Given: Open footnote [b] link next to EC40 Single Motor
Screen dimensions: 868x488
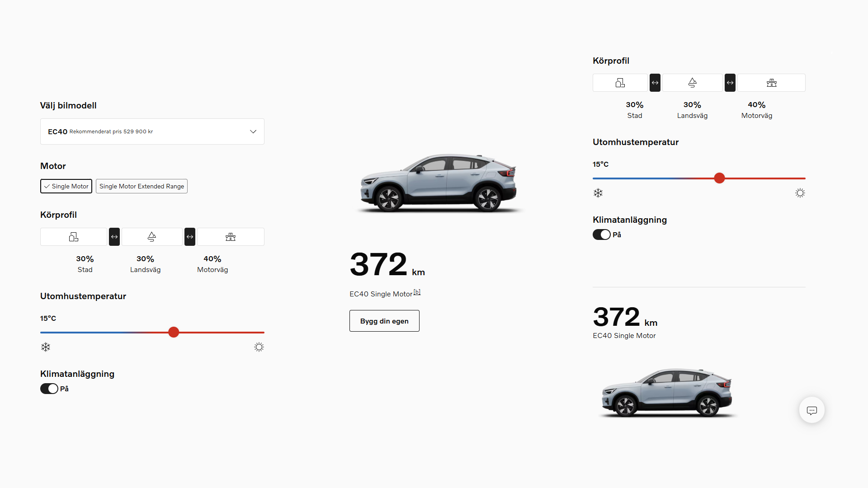Looking at the screenshot, I should pyautogui.click(x=417, y=292).
